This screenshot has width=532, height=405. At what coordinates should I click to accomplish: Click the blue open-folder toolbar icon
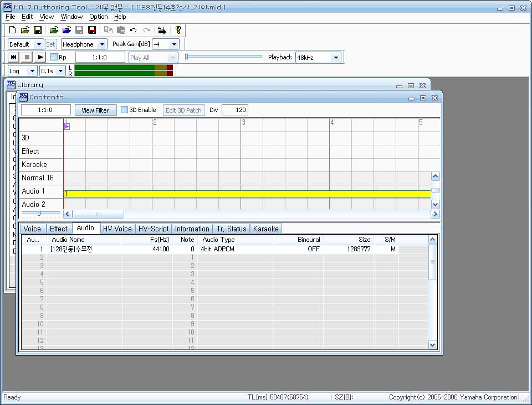tap(66, 30)
